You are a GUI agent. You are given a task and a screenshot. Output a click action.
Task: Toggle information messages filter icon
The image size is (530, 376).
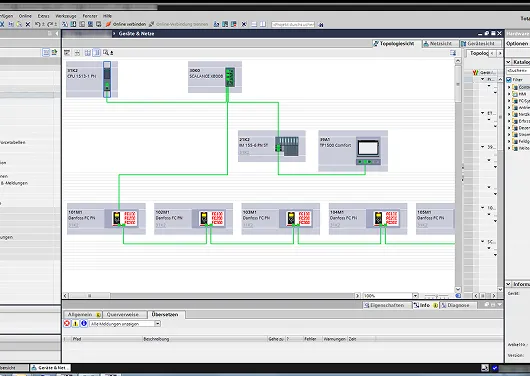click(x=84, y=324)
